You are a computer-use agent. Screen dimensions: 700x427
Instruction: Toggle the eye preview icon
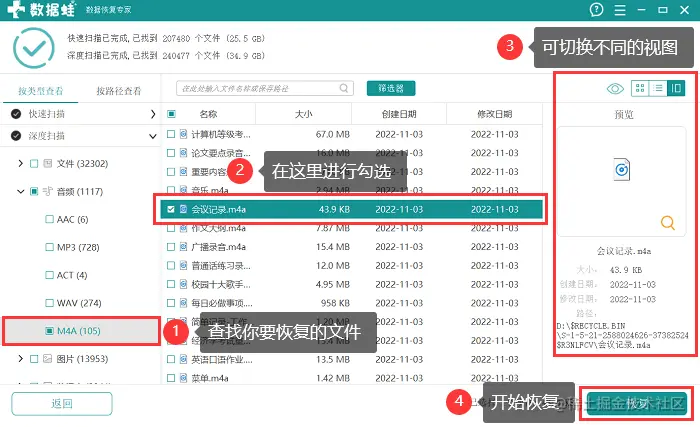pos(615,88)
